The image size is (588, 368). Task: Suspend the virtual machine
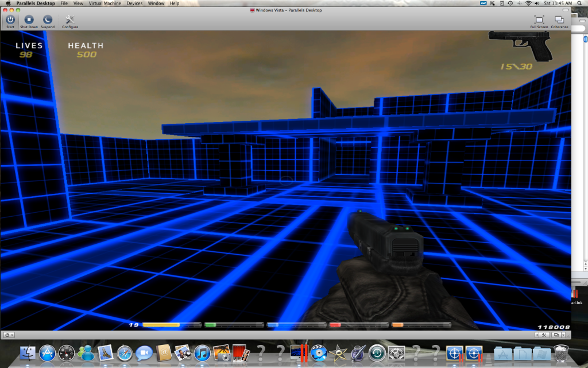pyautogui.click(x=48, y=21)
